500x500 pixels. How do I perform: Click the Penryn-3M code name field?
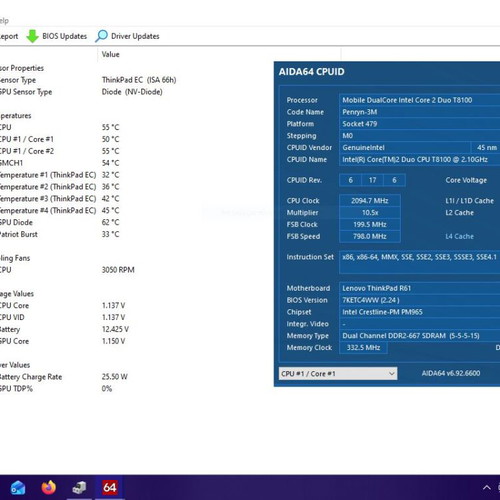[419, 112]
